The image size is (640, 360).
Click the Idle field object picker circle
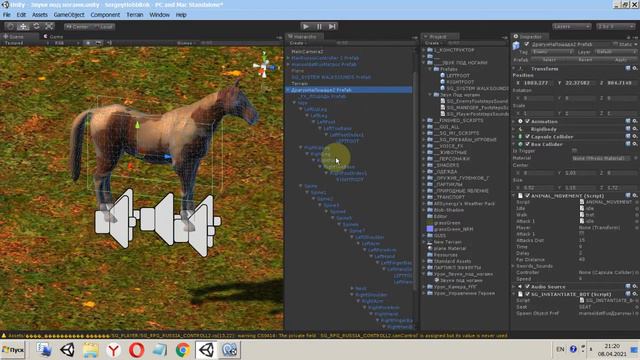[x=637, y=208]
